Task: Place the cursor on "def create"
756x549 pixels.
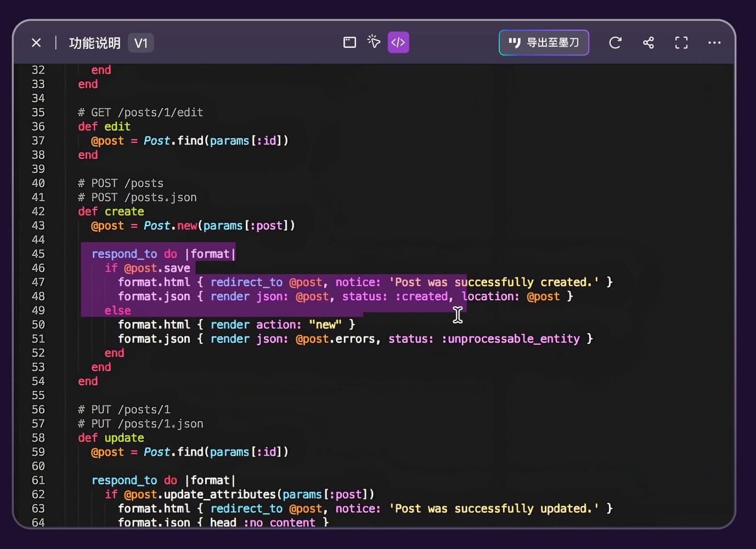Action: tap(111, 211)
